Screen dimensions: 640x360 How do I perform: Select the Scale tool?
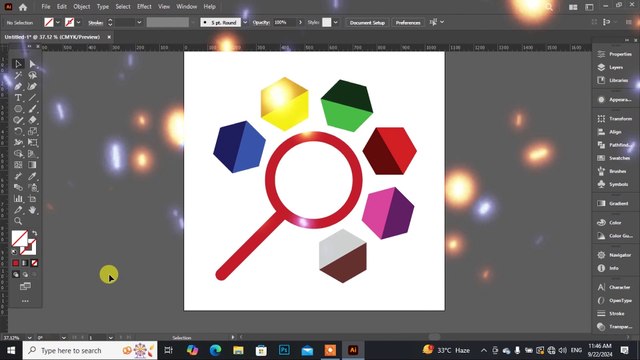tap(33, 131)
